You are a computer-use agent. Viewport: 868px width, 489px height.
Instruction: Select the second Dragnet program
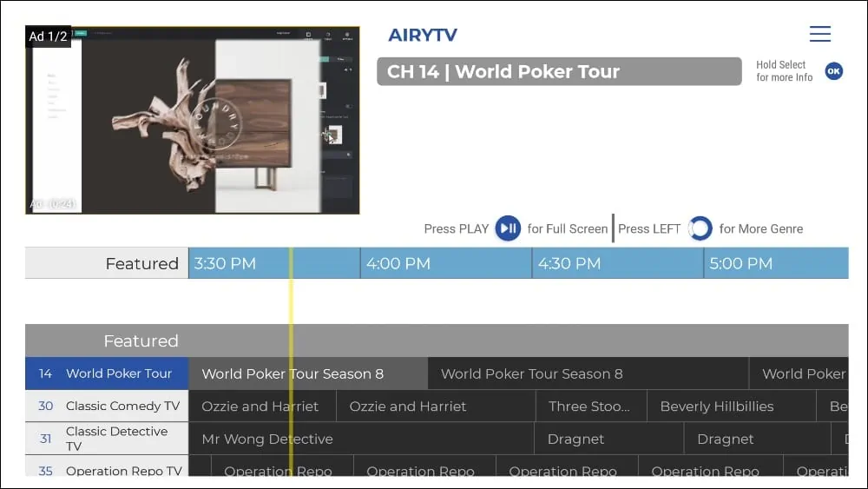coord(758,439)
